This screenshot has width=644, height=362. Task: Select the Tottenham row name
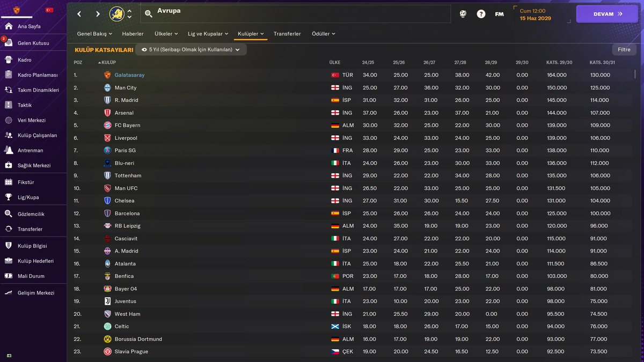(x=128, y=175)
